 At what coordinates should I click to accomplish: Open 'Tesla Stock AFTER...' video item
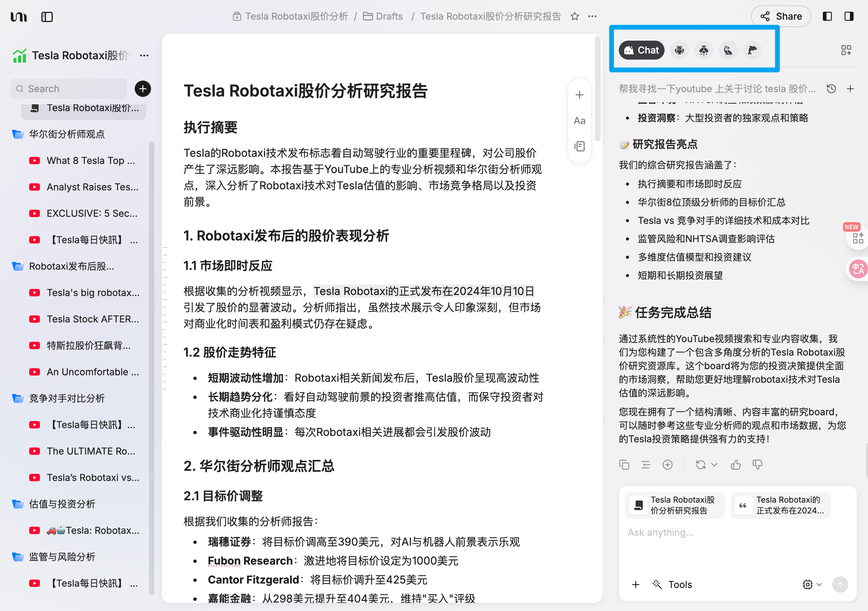(83, 319)
